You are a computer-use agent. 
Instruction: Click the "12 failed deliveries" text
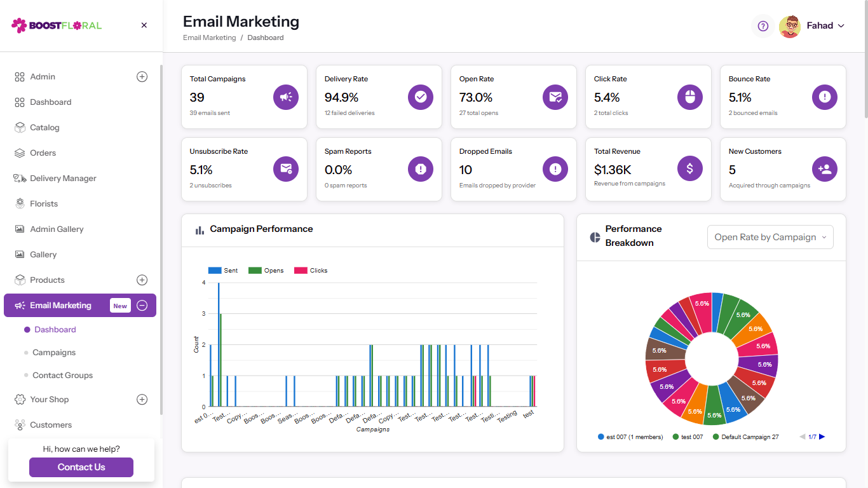click(x=349, y=113)
